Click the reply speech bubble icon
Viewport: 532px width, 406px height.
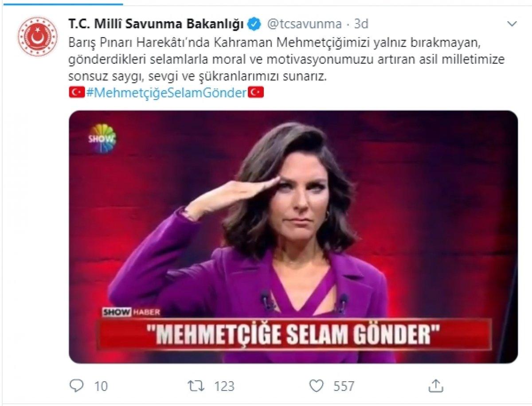(75, 386)
